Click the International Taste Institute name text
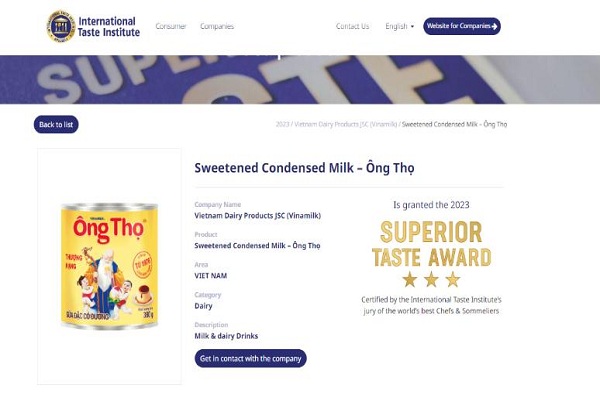600x400 pixels. tap(108, 26)
